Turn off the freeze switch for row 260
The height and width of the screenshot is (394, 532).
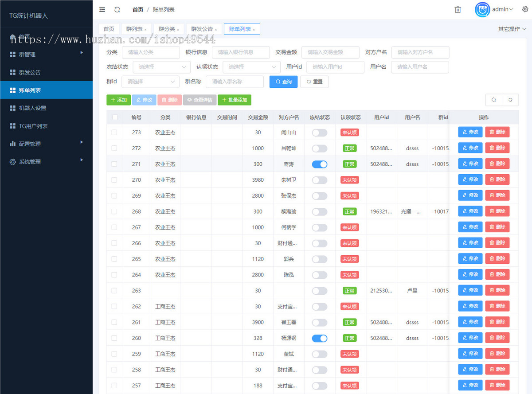tap(320, 338)
